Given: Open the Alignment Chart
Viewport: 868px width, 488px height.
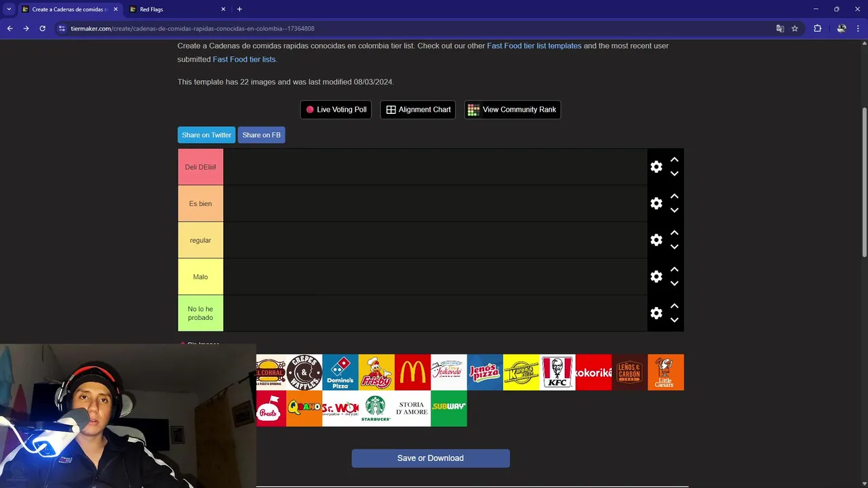Looking at the screenshot, I should point(418,110).
